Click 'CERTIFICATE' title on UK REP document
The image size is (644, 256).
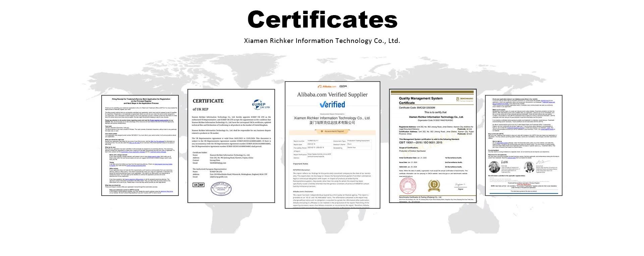point(208,101)
